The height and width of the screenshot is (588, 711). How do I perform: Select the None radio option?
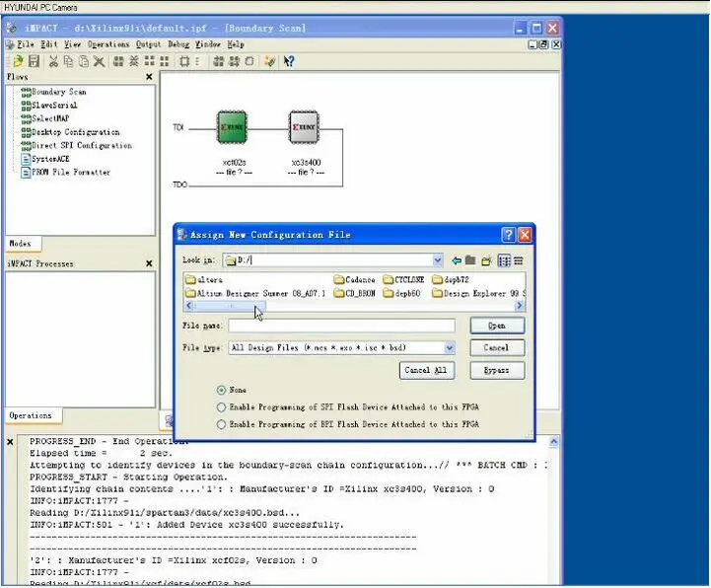click(221, 390)
